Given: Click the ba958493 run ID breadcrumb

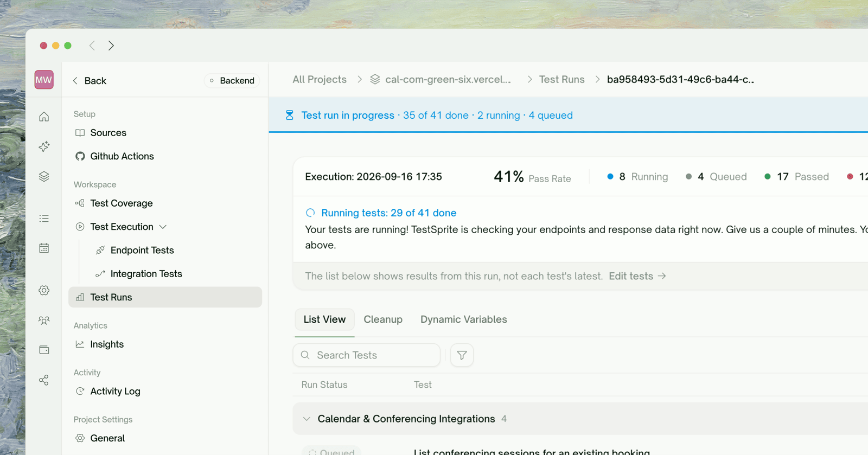Looking at the screenshot, I should 680,79.
